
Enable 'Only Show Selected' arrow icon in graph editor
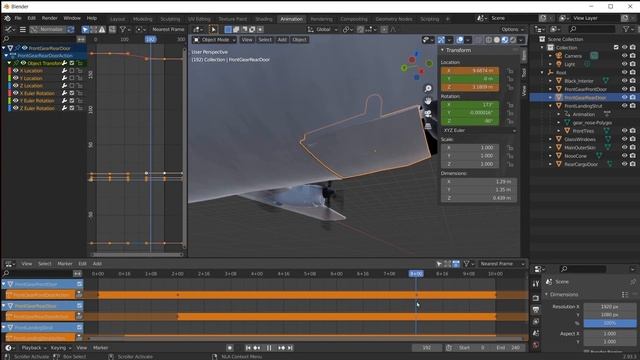(85, 29)
